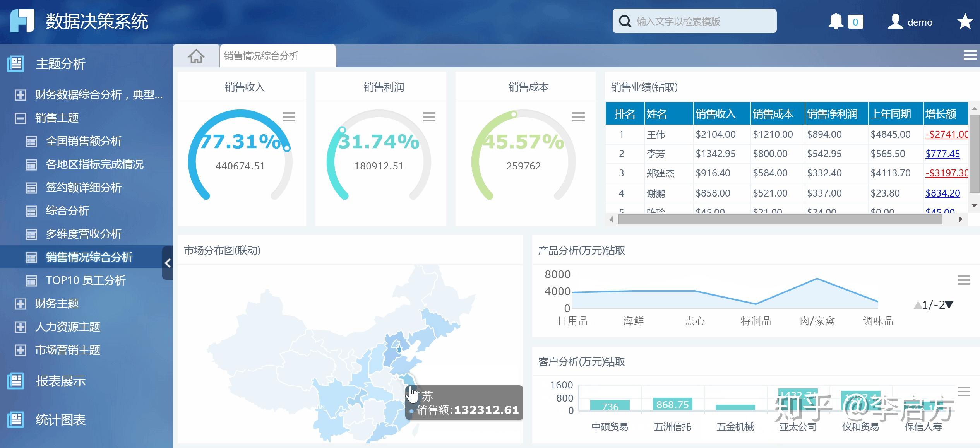The image size is (980, 448).
Task: Click the report icon beside TOP10 员工分析
Action: click(31, 281)
